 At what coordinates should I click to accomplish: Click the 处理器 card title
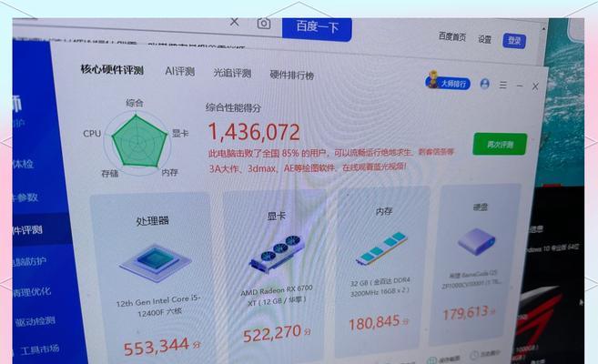click(152, 221)
